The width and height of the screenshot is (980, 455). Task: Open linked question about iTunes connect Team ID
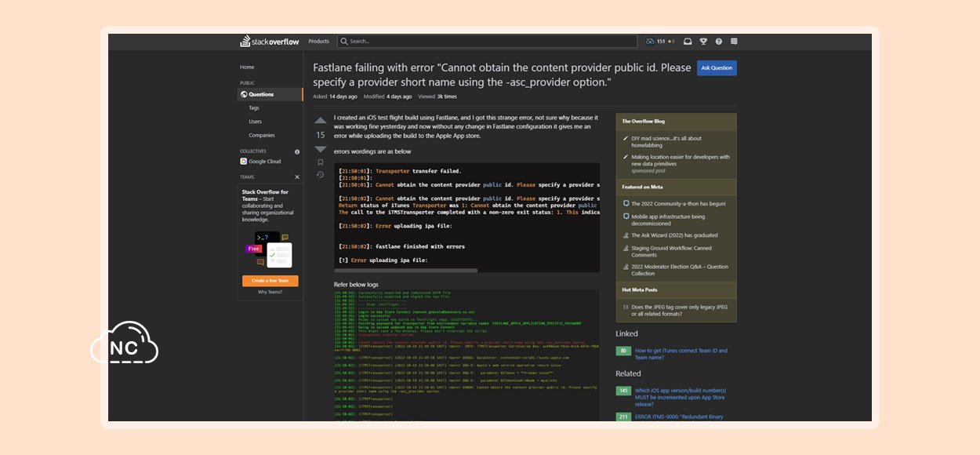681,354
